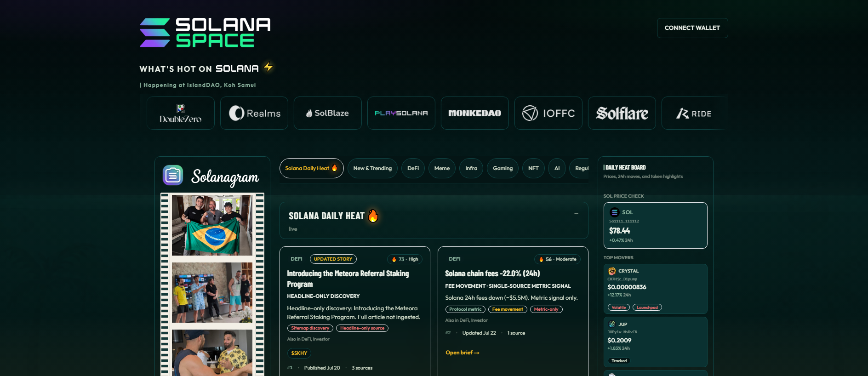This screenshot has width=868, height=376.
Task: Open the Meteora Referral Staking Program headline
Action: click(x=348, y=279)
